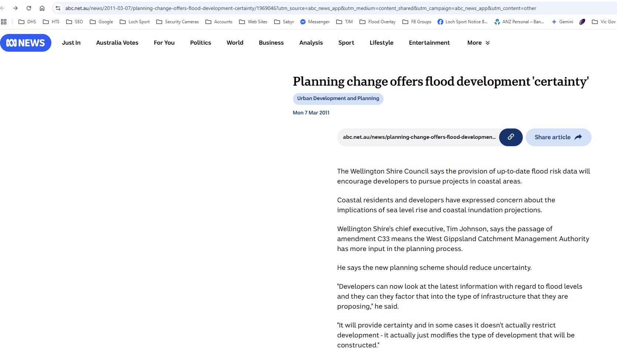Open the Messenger bookmark
617x364 pixels.
click(315, 22)
